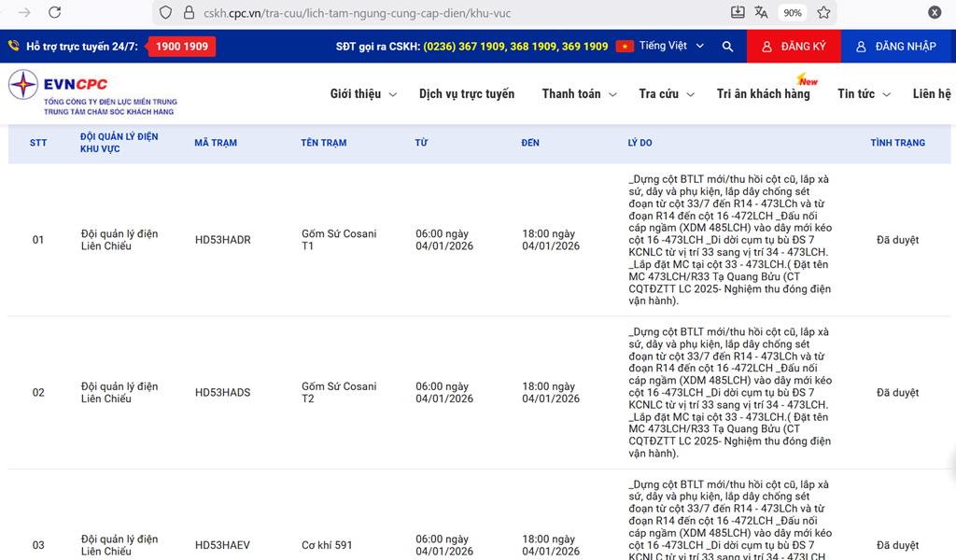Open the Tin tức menu
956x560 pixels.
pyautogui.click(x=864, y=94)
